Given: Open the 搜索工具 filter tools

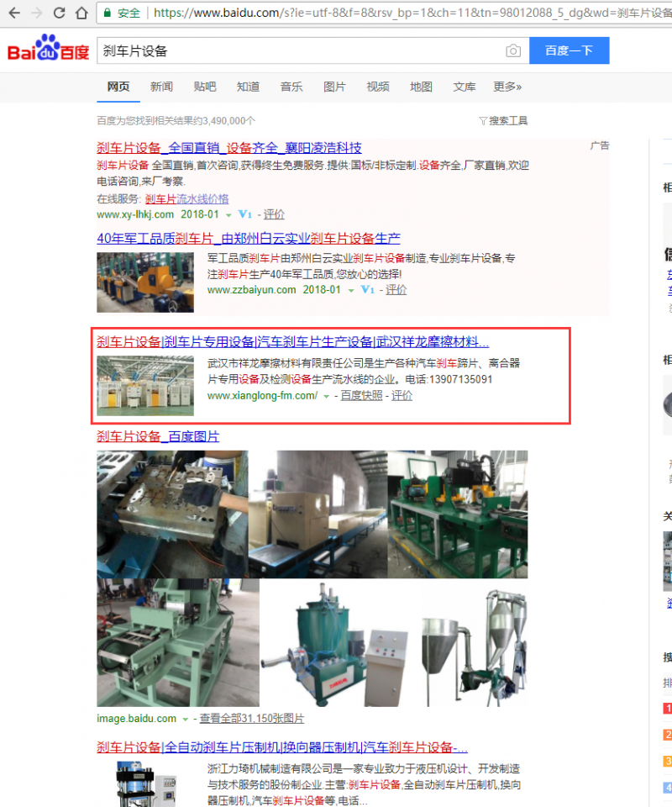Looking at the screenshot, I should [x=503, y=121].
